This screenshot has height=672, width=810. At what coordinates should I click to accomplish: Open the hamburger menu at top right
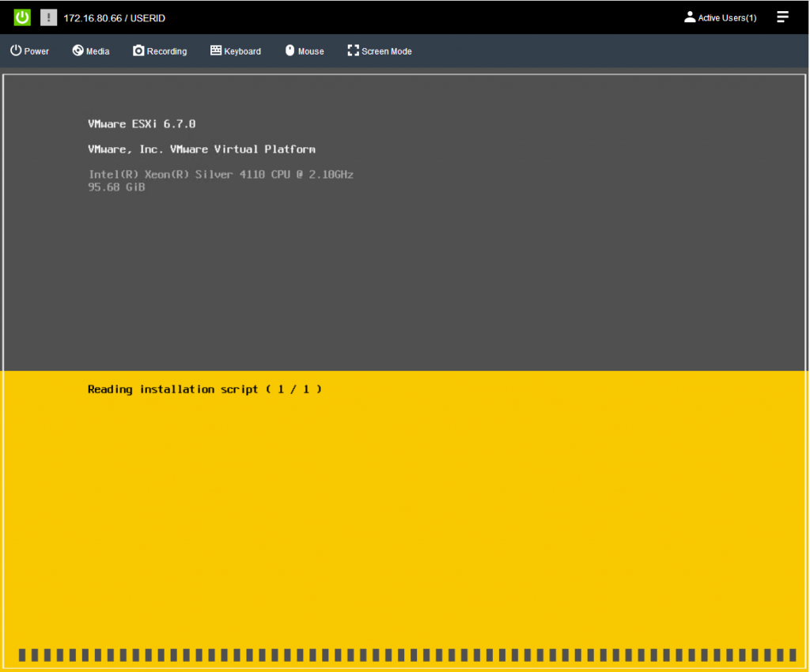click(x=782, y=17)
